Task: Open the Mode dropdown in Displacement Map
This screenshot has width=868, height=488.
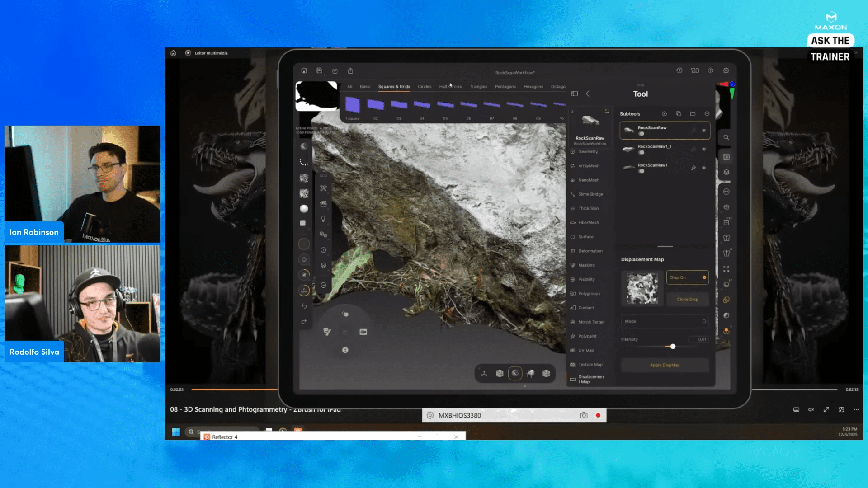Action: (x=665, y=321)
